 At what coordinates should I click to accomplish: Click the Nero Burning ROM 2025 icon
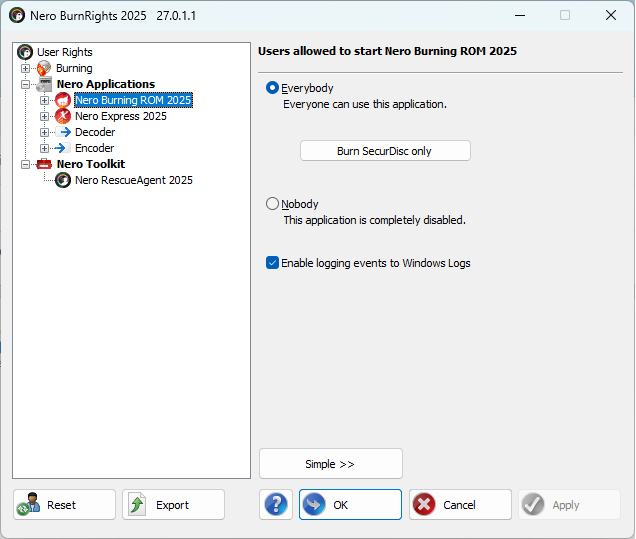pyautogui.click(x=63, y=100)
